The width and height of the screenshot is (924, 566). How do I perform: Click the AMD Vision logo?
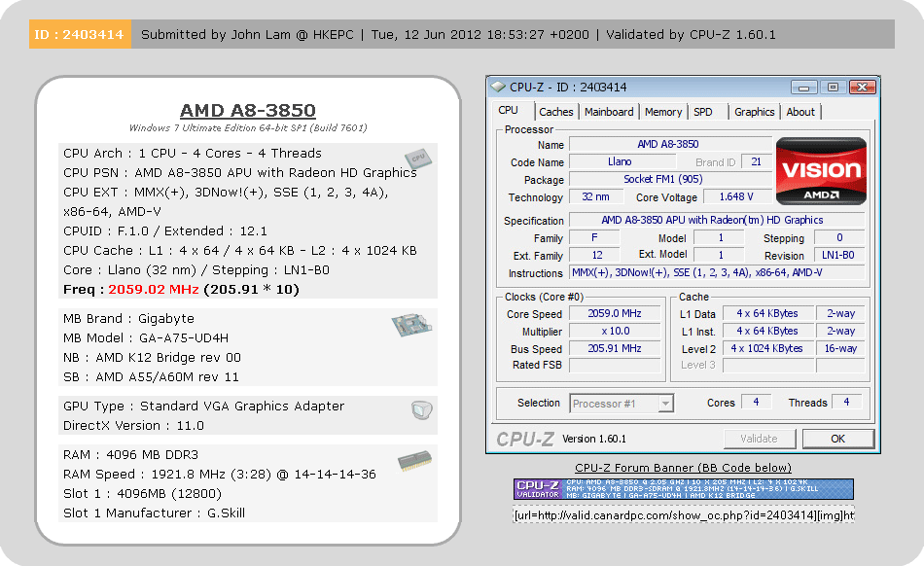coord(821,171)
